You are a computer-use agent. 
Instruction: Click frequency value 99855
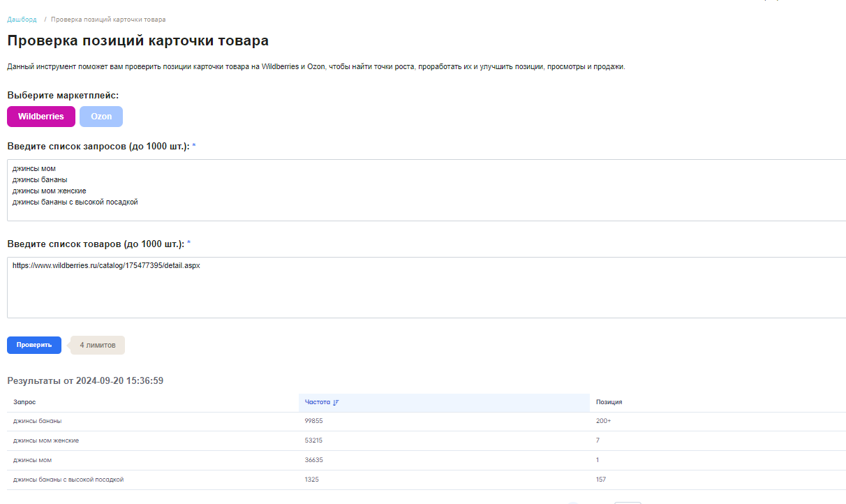coord(313,422)
